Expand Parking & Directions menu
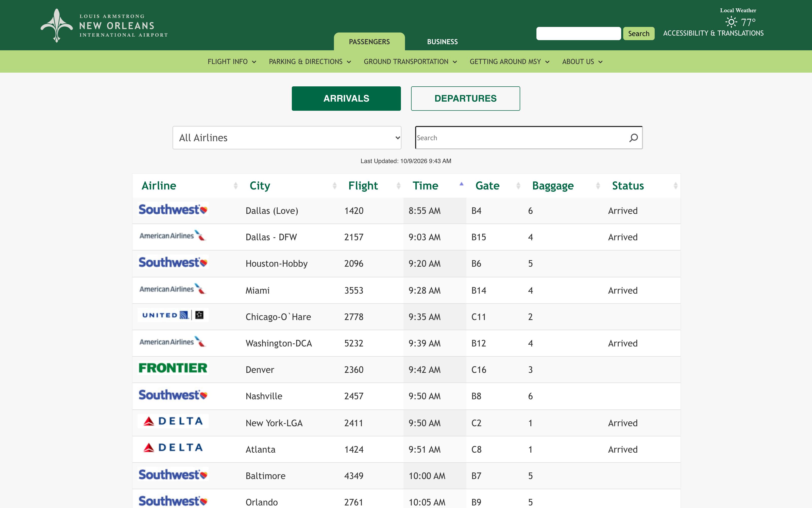Image resolution: width=812 pixels, height=508 pixels. 310,61
